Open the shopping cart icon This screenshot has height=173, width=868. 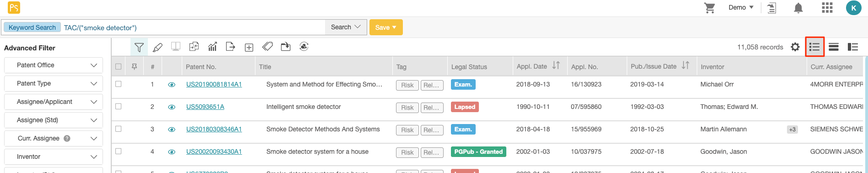[710, 8]
